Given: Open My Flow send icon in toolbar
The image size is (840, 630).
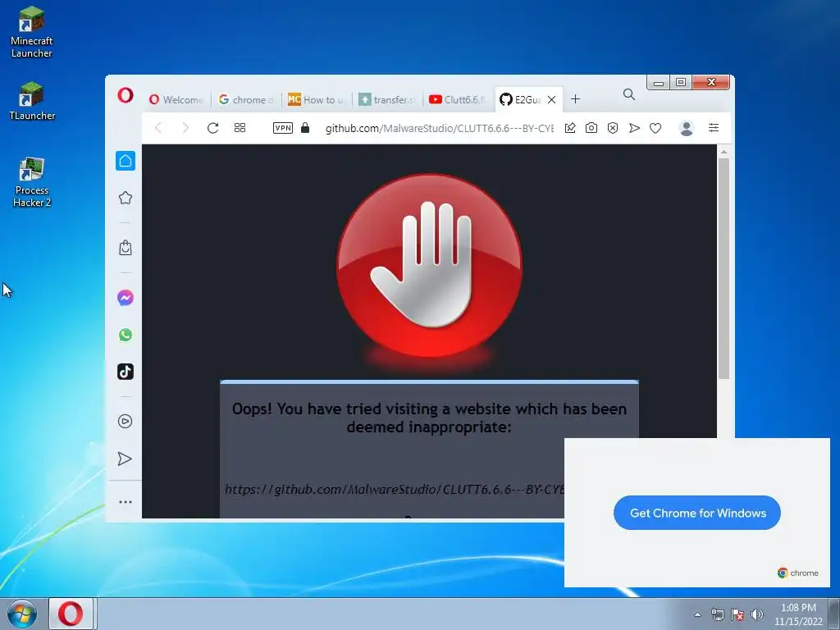Looking at the screenshot, I should pyautogui.click(x=634, y=128).
